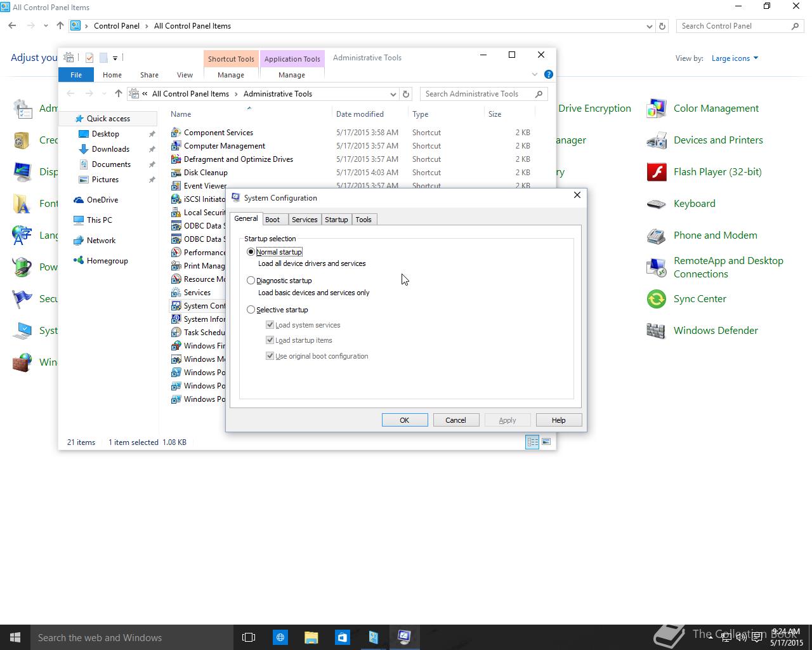Open Devices and Printers icon
Viewport: 812px width, 650px height.
point(656,140)
